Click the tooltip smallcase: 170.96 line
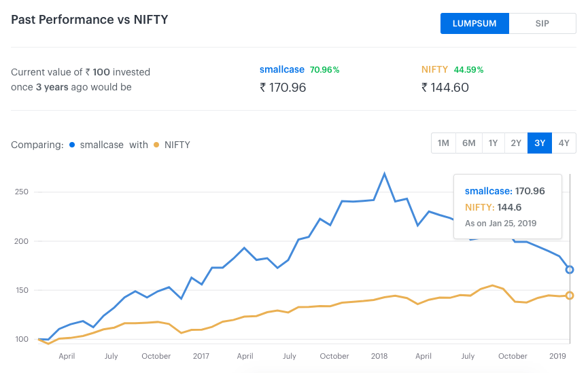Viewport: 588px width, 373px height. pos(505,191)
